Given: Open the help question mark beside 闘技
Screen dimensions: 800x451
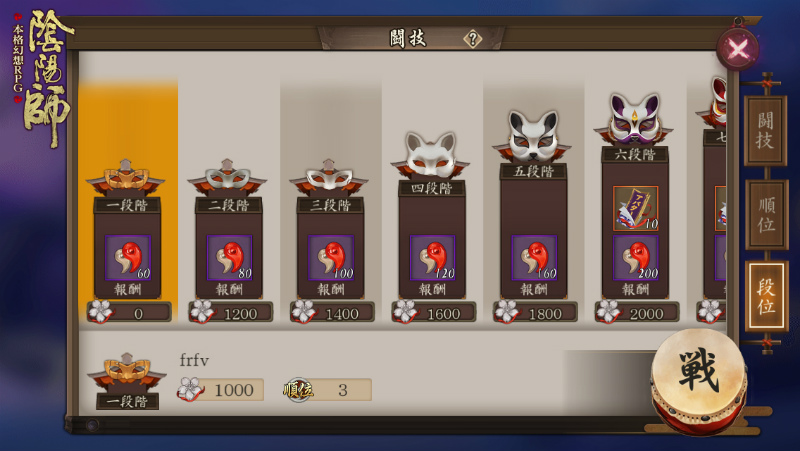Looking at the screenshot, I should [472, 38].
